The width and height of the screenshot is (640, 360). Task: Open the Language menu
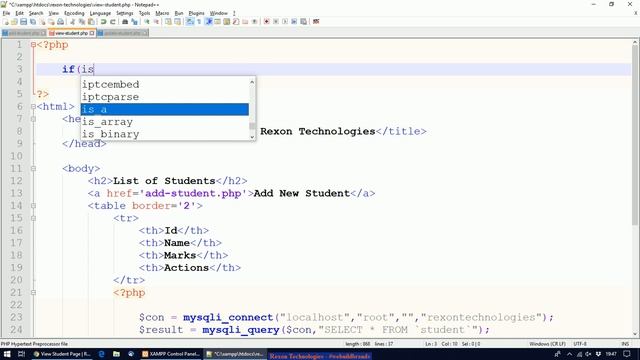[x=100, y=13]
